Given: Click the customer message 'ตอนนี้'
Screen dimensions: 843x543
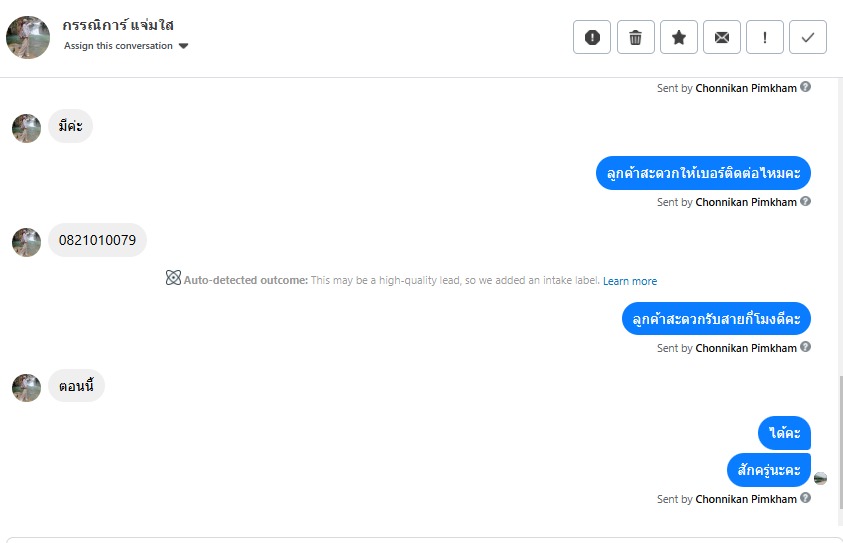Looking at the screenshot, I should (76, 386).
